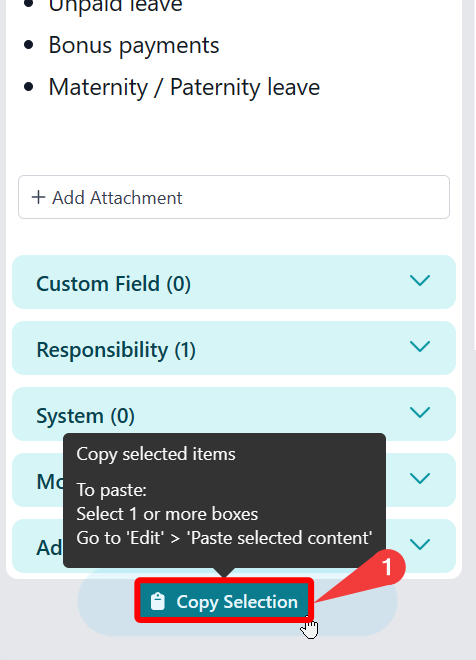
Task: Expand the Custom Field chevron arrow
Action: coord(420,280)
